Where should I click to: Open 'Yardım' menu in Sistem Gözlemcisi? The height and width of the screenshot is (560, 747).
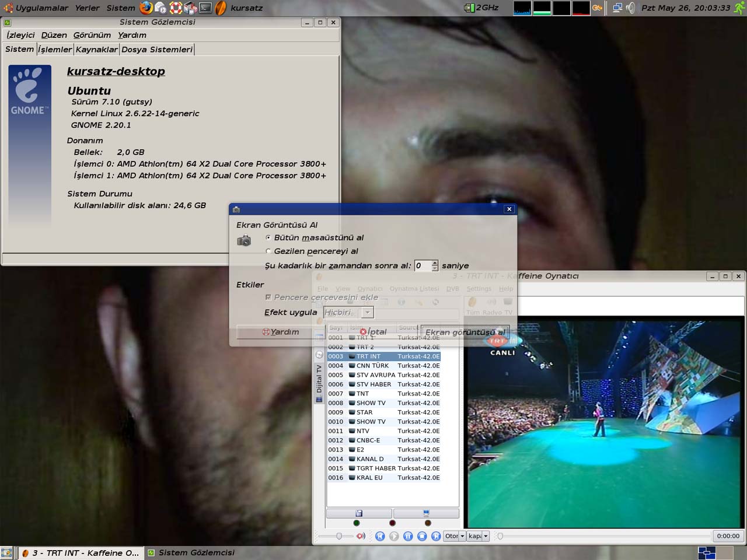point(132,35)
